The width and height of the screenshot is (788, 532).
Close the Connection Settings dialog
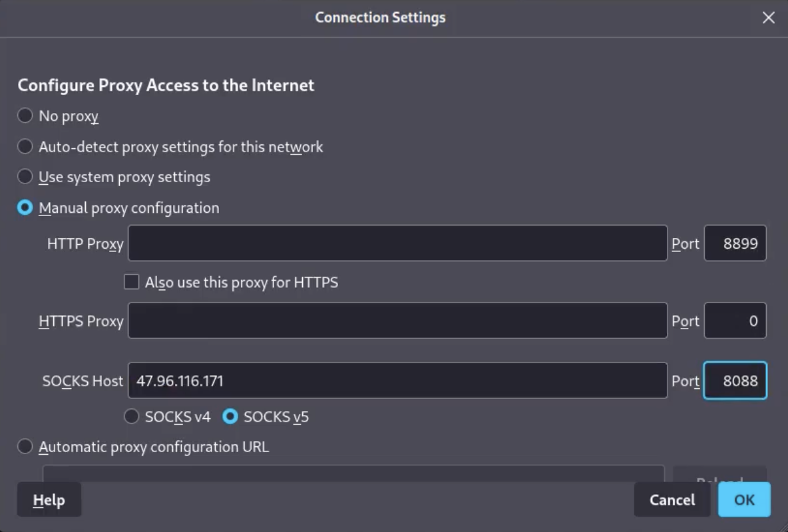(768, 18)
